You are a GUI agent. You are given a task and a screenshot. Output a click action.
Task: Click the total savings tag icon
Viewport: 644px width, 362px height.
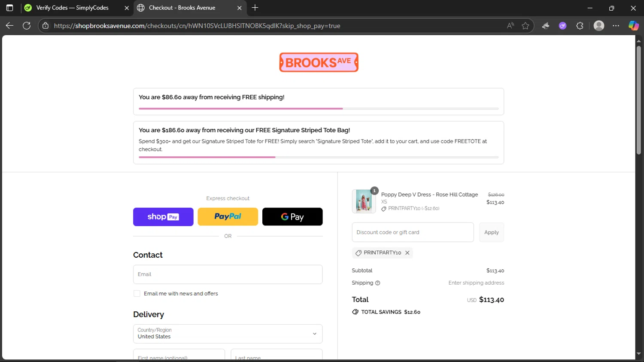point(355,312)
